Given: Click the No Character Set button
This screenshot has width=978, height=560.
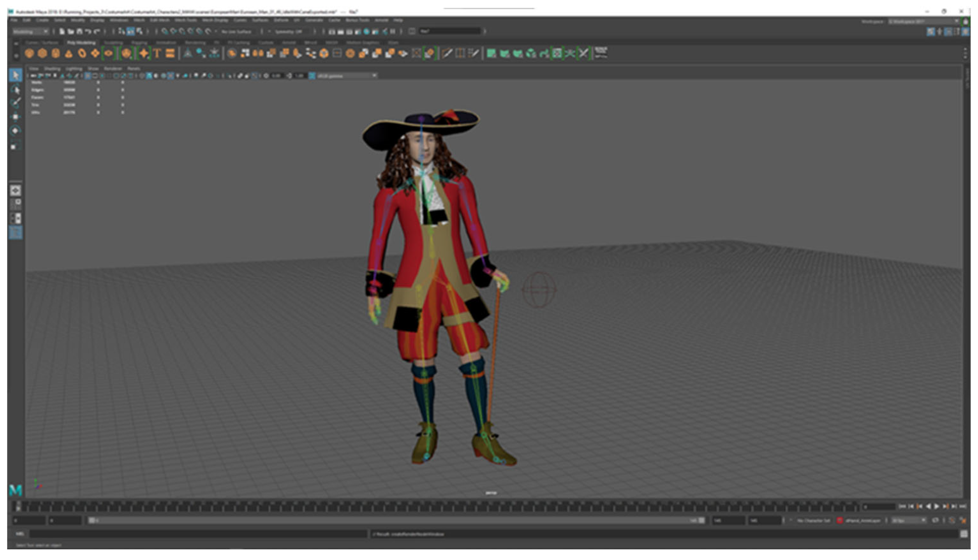Looking at the screenshot, I should coord(813,520).
